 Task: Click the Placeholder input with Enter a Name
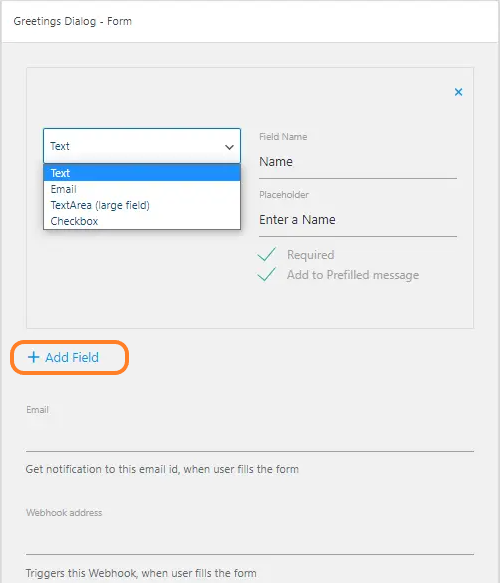357,220
